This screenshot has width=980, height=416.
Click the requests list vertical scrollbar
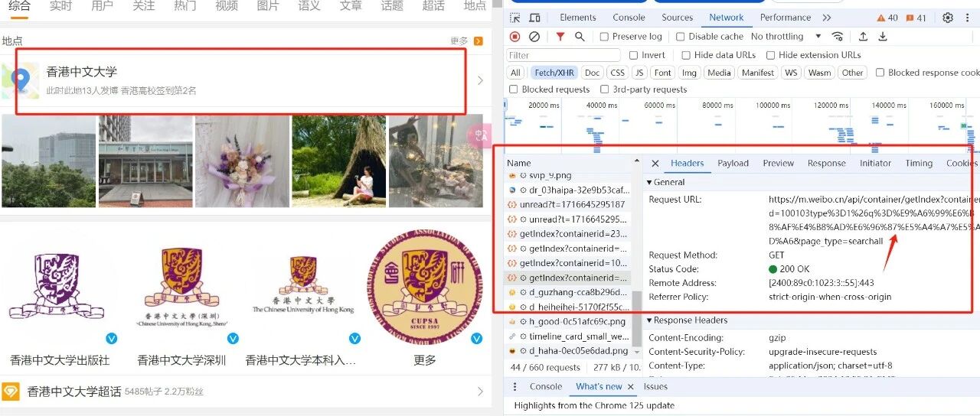click(x=636, y=317)
